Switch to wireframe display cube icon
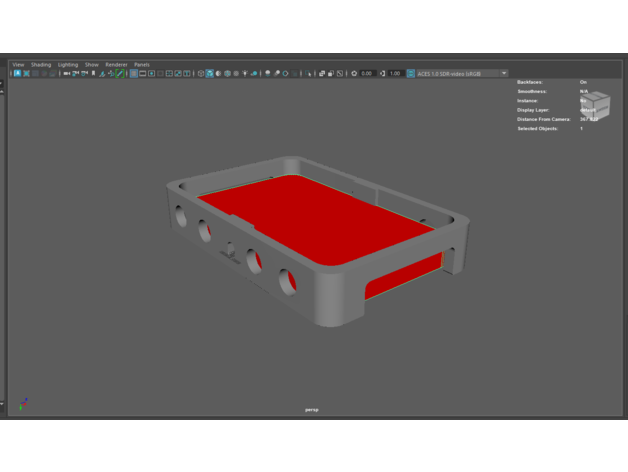Image resolution: width=628 pixels, height=472 pixels. coord(201,73)
